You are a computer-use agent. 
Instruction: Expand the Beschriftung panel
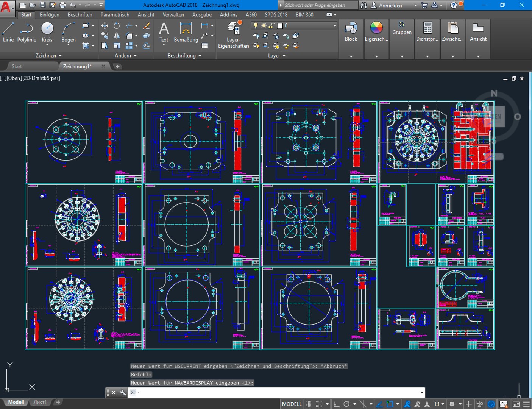[x=184, y=56]
